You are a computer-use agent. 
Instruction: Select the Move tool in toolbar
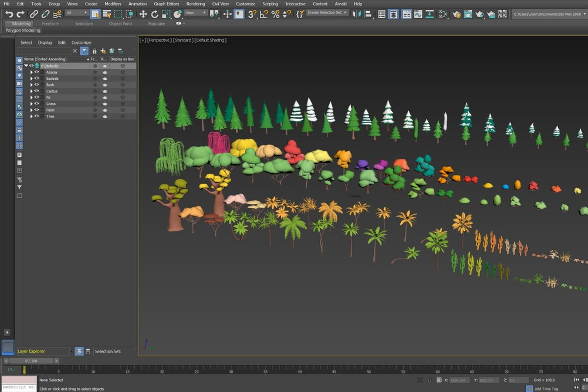[143, 14]
